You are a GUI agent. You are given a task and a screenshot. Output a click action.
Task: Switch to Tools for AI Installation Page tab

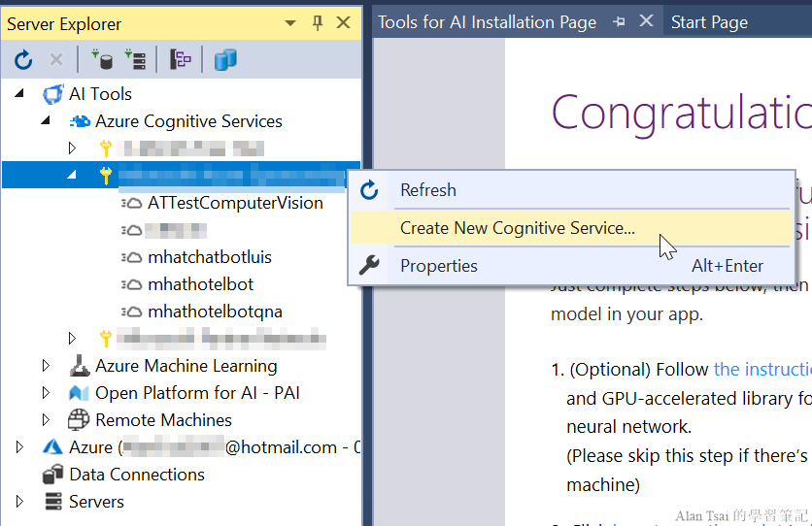click(x=487, y=22)
